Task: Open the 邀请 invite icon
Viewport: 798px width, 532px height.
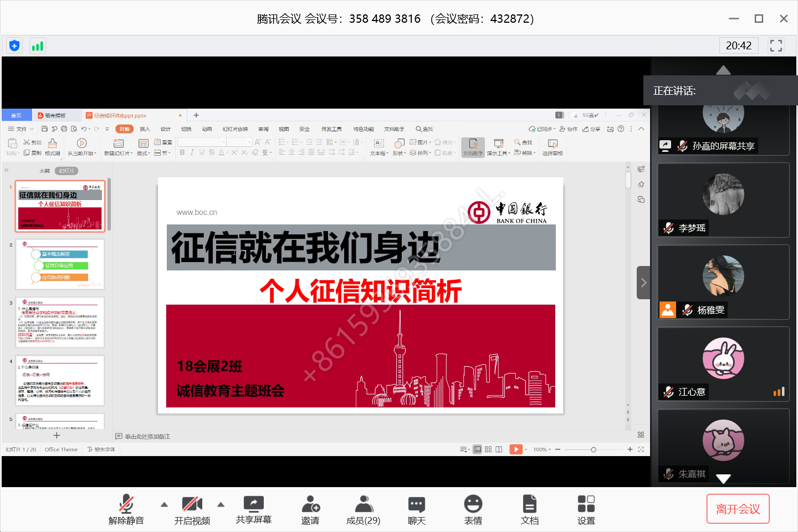Action: pos(310,509)
